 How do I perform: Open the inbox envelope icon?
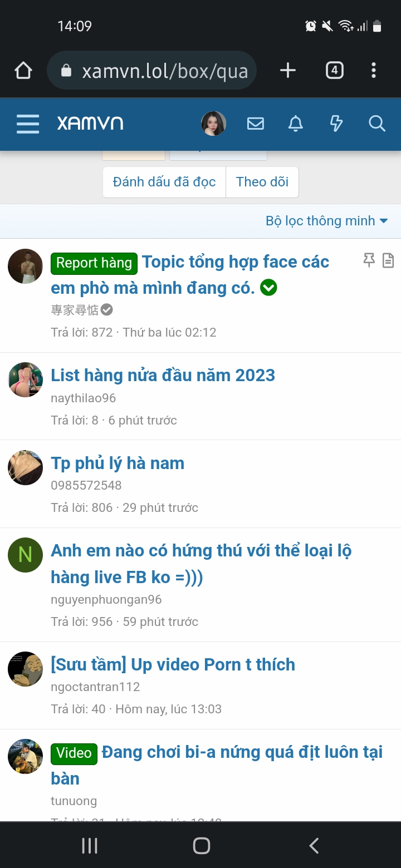(x=256, y=124)
